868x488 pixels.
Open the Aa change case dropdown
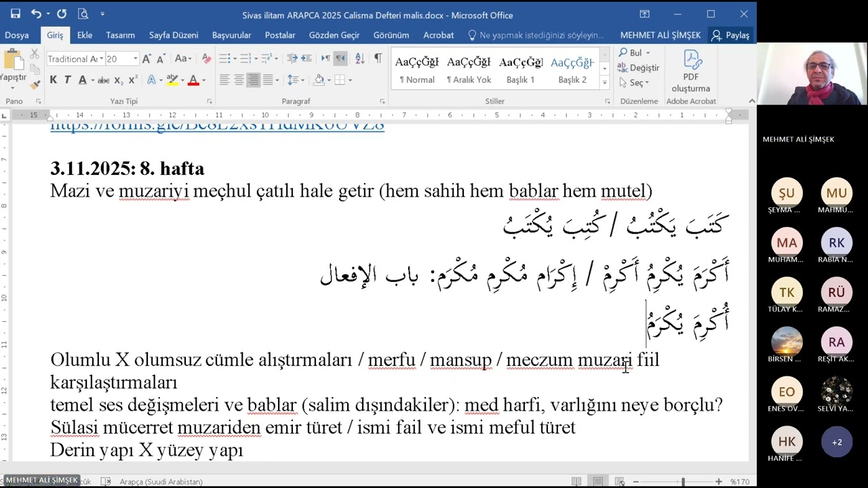184,59
